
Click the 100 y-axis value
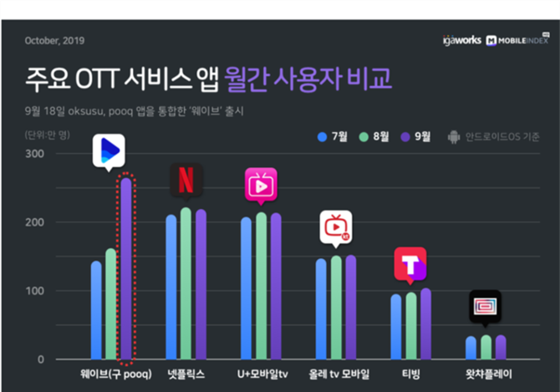point(34,291)
